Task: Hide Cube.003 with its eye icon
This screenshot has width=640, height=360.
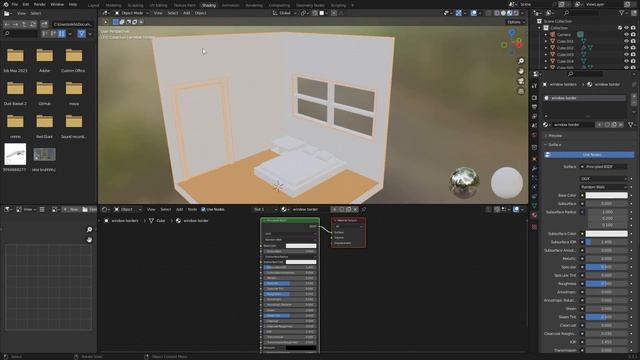Action: [x=626, y=54]
